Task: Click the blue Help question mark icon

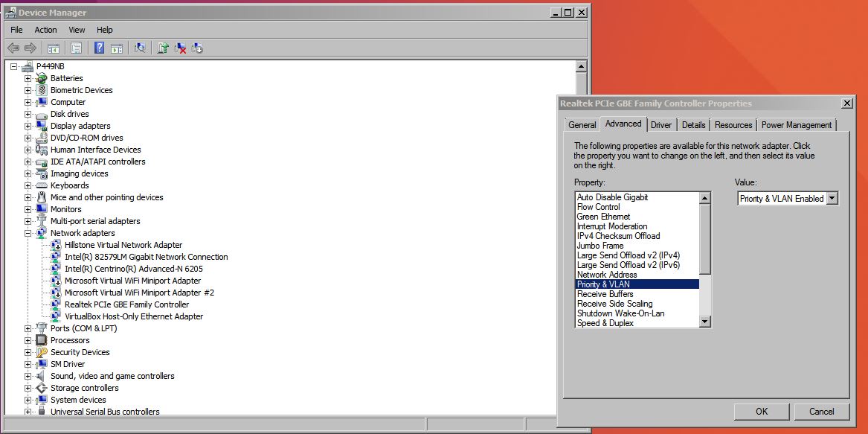Action: [x=99, y=48]
